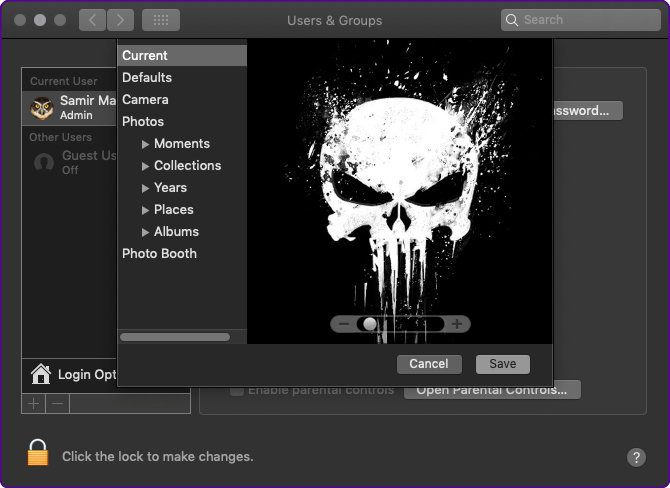This screenshot has height=488, width=670.
Task: Save the new profile picture
Action: pyautogui.click(x=503, y=364)
